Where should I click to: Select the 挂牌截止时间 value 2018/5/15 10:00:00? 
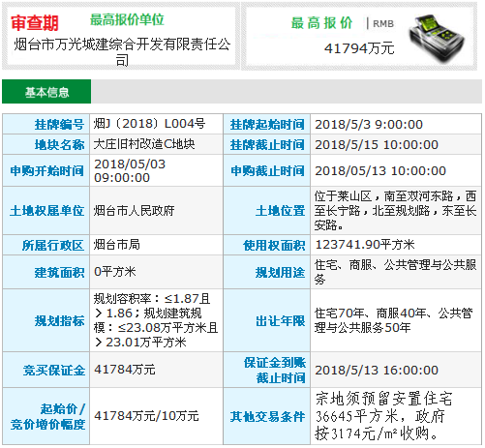click(x=377, y=145)
